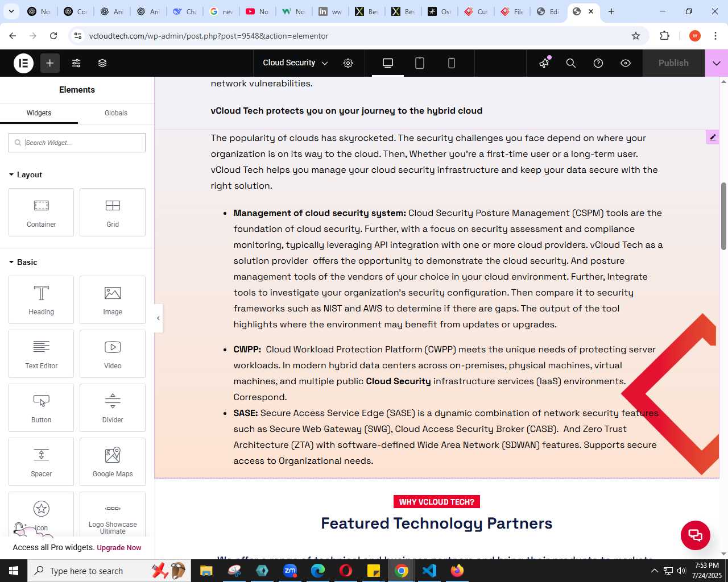Click the canvas vertical scrollbar thumb
Image resolution: width=728 pixels, height=582 pixels.
tap(723, 216)
